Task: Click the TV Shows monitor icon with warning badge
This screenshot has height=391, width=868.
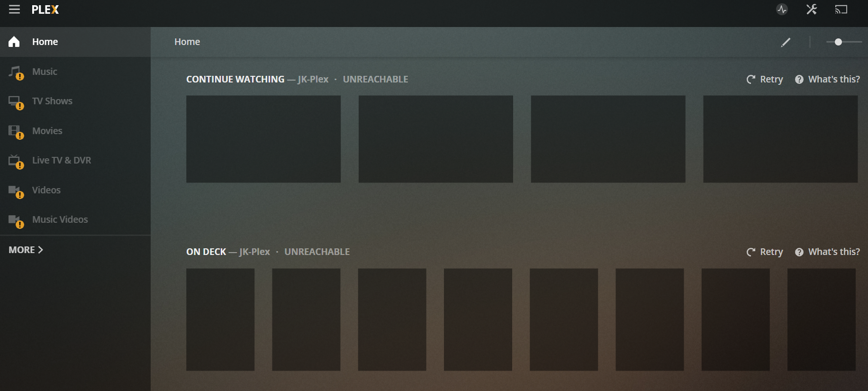Action: [16, 102]
